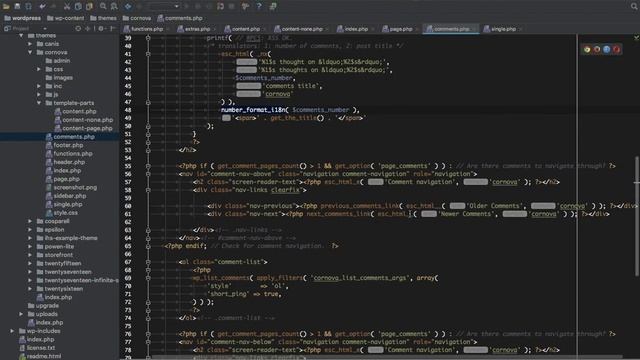This screenshot has height=360, width=640.
Task: Click the Open folder toolbar icon
Action: point(6,6)
